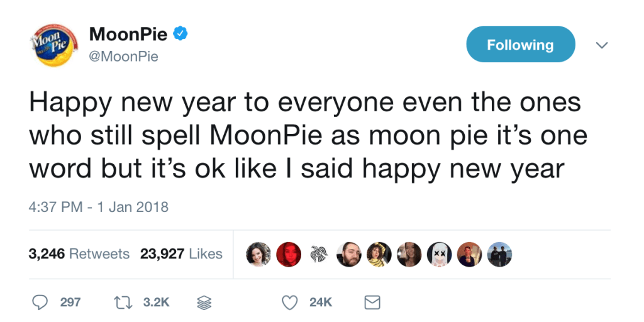
Task: Open the 3,246 Retweets list
Action: (79, 254)
